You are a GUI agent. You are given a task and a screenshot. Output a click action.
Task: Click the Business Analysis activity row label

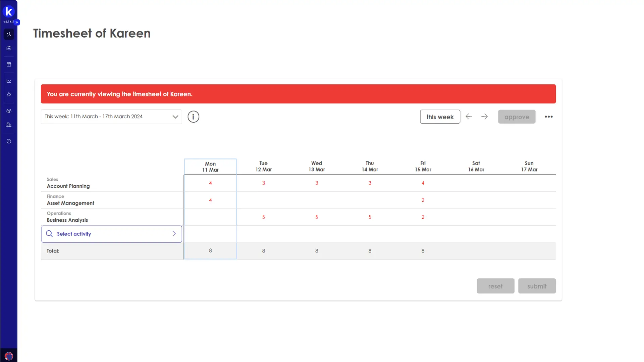pyautogui.click(x=67, y=220)
